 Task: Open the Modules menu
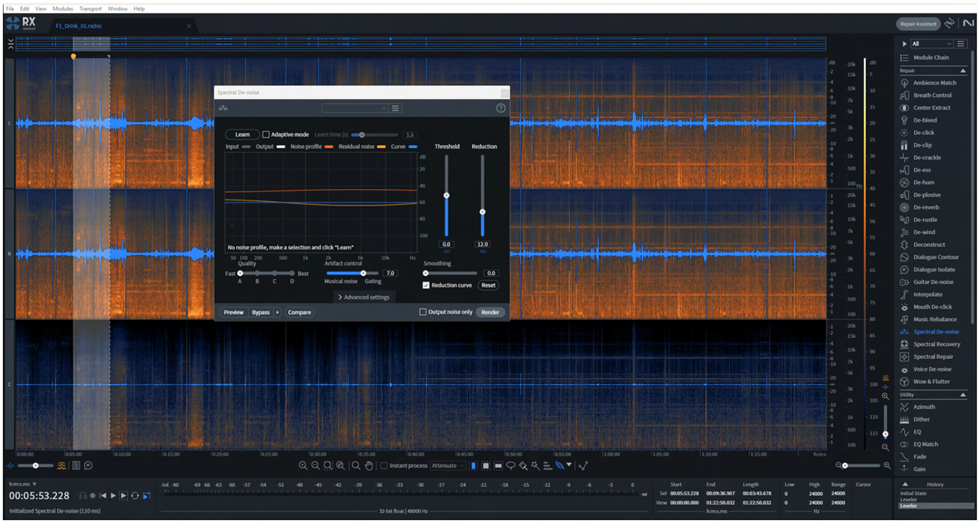[x=62, y=8]
